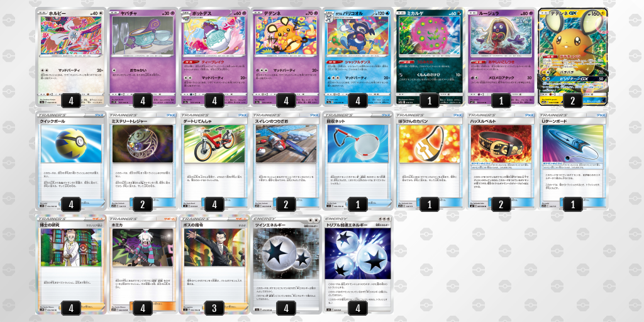Select the ボスの指令 supporter card
This screenshot has height=322, width=644.
point(214,265)
